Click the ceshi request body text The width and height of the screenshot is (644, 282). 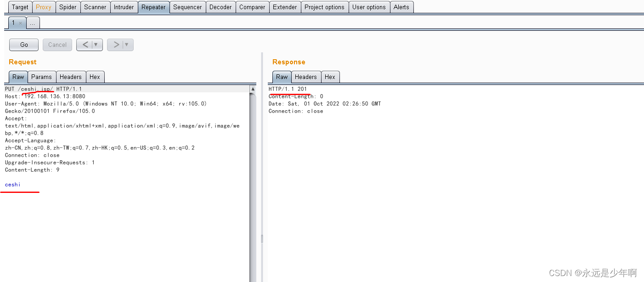13,184
